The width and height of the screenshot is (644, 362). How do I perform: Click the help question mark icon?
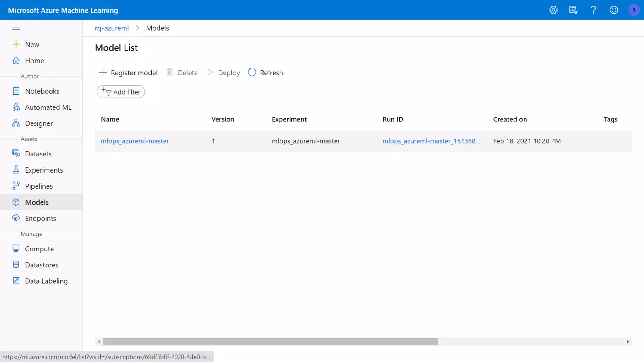[593, 10]
